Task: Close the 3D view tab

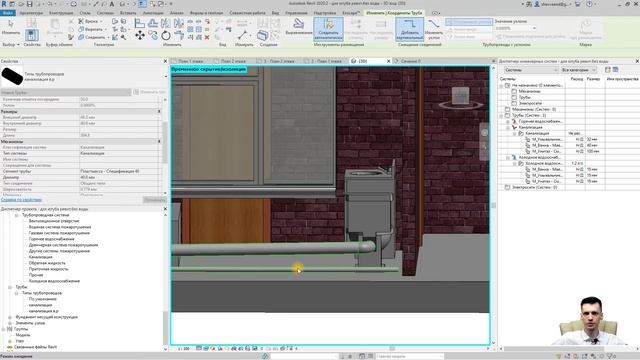Action: pos(388,61)
